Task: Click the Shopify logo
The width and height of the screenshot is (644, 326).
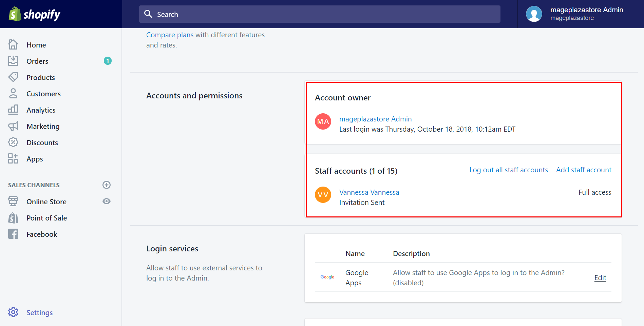Action: click(34, 14)
